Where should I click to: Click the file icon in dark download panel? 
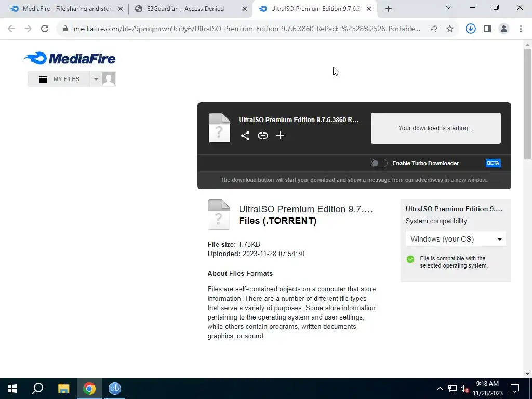tap(219, 128)
